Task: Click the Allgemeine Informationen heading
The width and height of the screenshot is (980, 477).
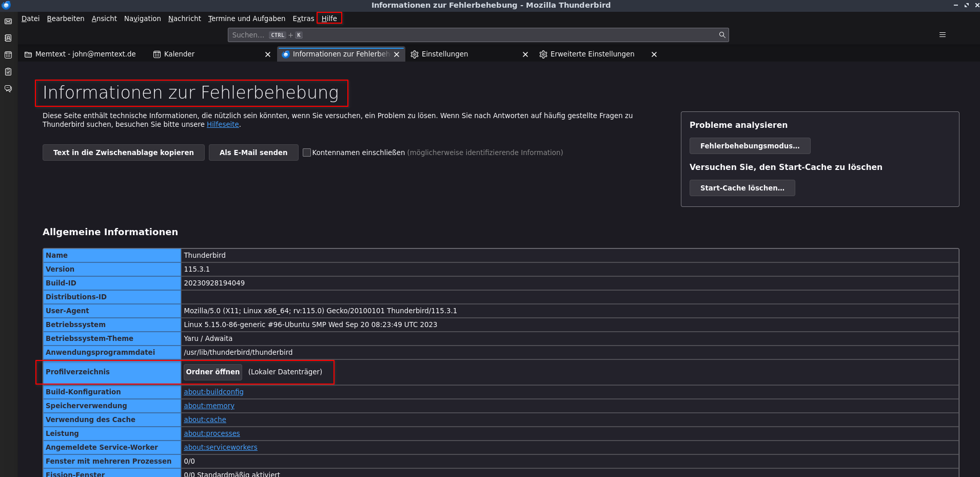Action: pyautogui.click(x=110, y=232)
